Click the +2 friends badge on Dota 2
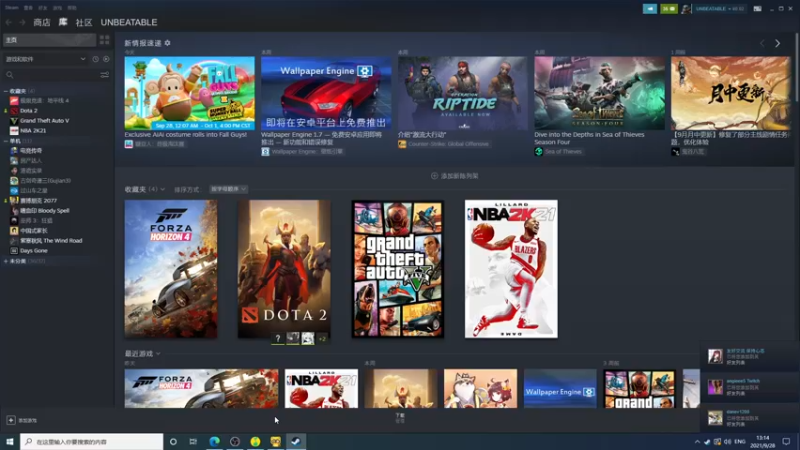 322,338
